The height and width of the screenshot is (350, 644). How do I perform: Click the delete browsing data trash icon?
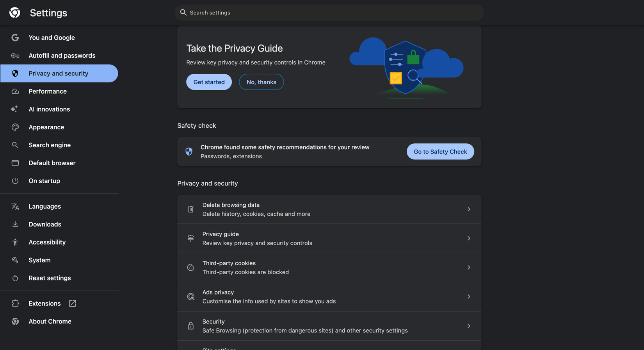coord(190,209)
